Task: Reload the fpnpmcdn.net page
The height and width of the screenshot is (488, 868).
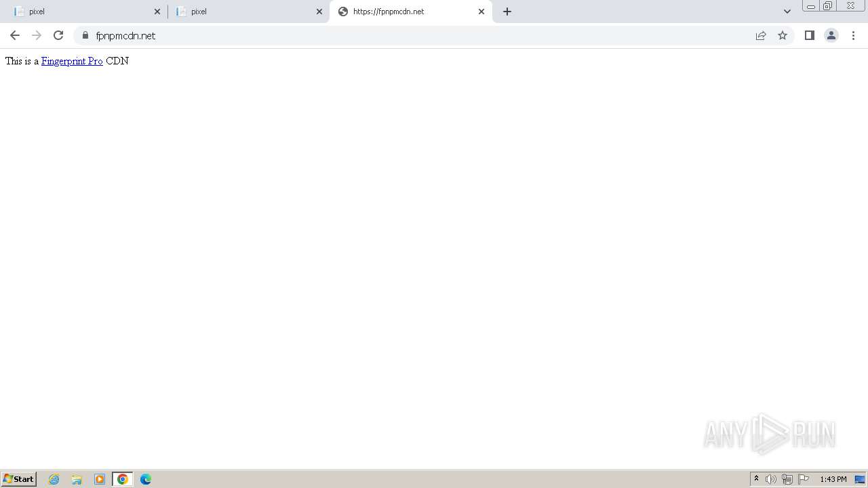Action: 58,35
